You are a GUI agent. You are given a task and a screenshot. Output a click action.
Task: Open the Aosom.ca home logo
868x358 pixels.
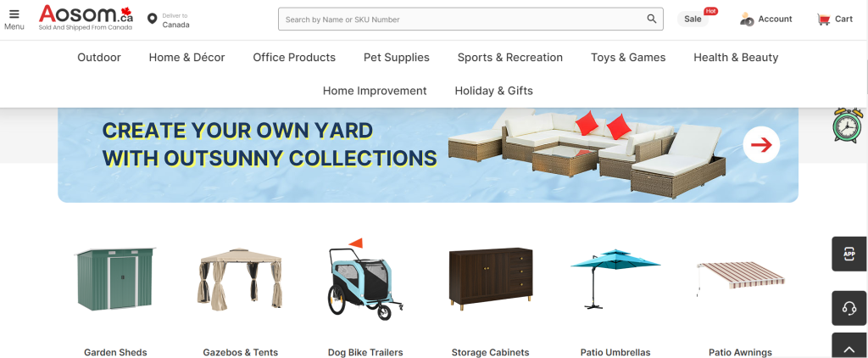coord(86,18)
